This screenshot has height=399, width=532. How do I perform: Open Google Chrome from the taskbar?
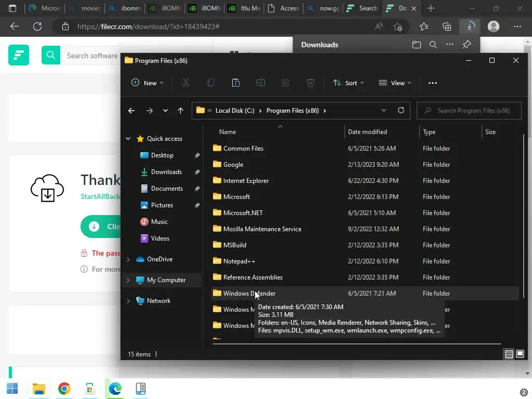tap(64, 389)
